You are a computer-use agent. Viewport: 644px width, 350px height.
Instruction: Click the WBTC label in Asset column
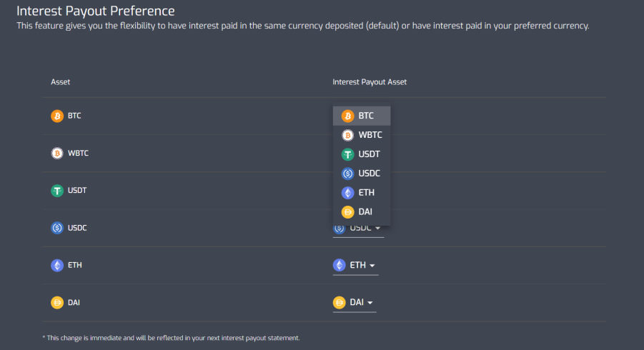point(78,153)
